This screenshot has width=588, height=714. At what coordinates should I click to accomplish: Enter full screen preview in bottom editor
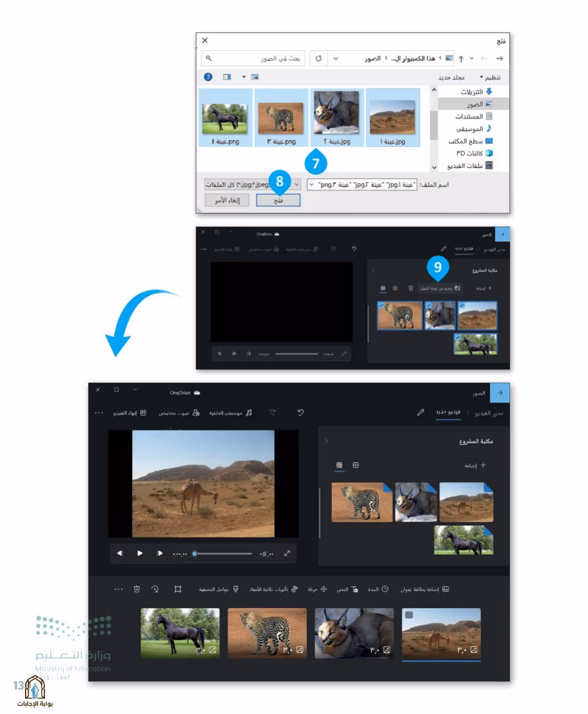pos(287,553)
